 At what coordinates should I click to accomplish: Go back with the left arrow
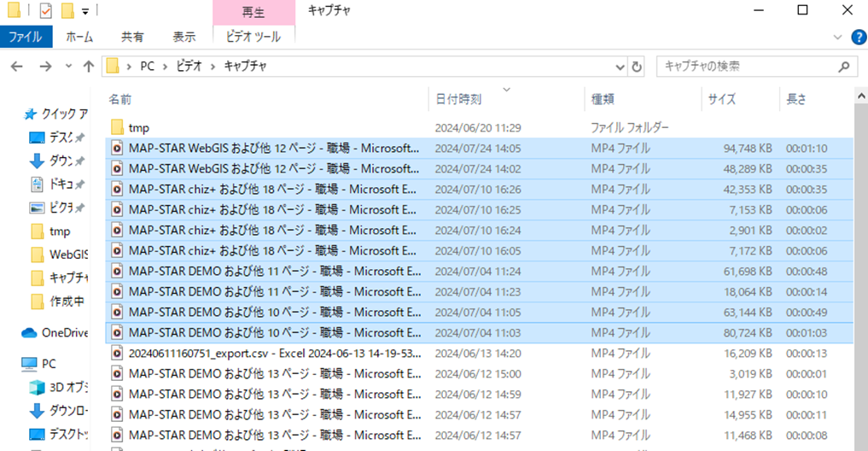coord(17,67)
